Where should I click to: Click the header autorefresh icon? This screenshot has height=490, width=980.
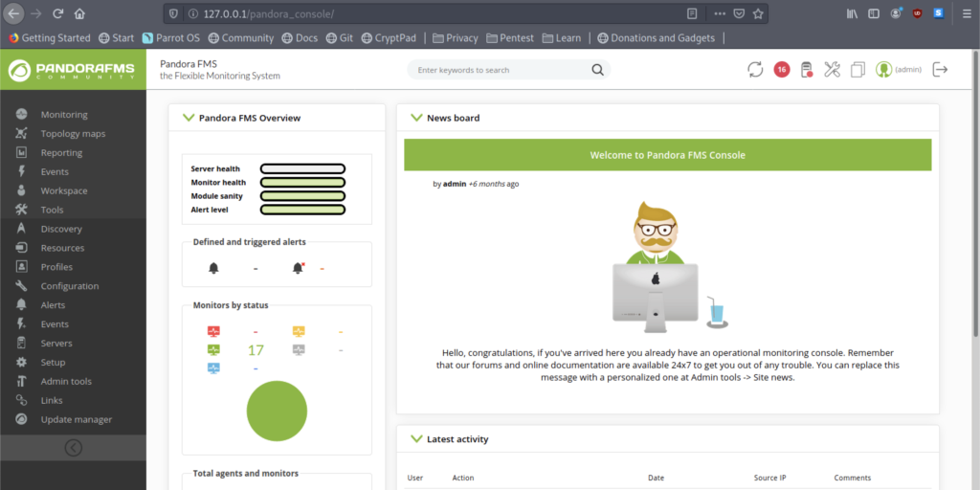point(756,69)
